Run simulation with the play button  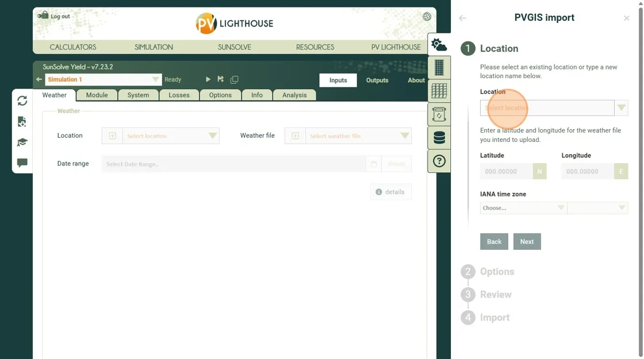pyautogui.click(x=208, y=80)
